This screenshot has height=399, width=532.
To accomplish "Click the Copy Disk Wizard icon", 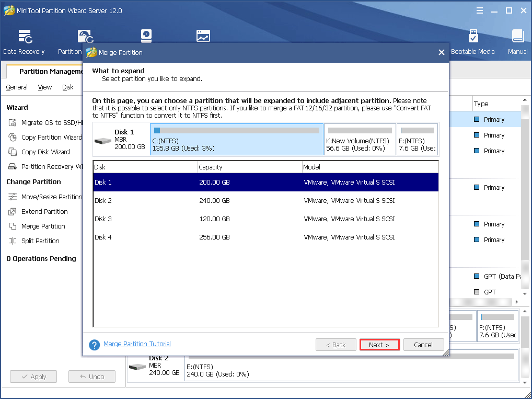I will pos(13,152).
